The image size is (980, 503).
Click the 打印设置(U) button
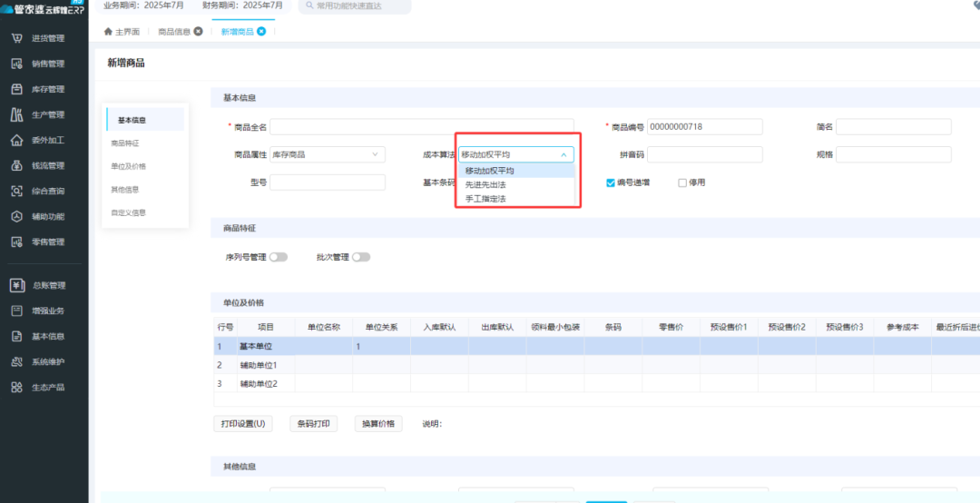tap(243, 424)
